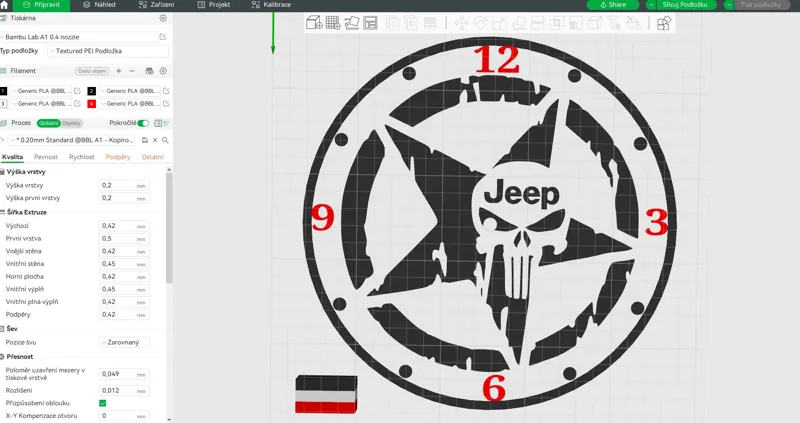Open the printer preset dropdown
This screenshot has height=423, width=800.
pos(79,37)
